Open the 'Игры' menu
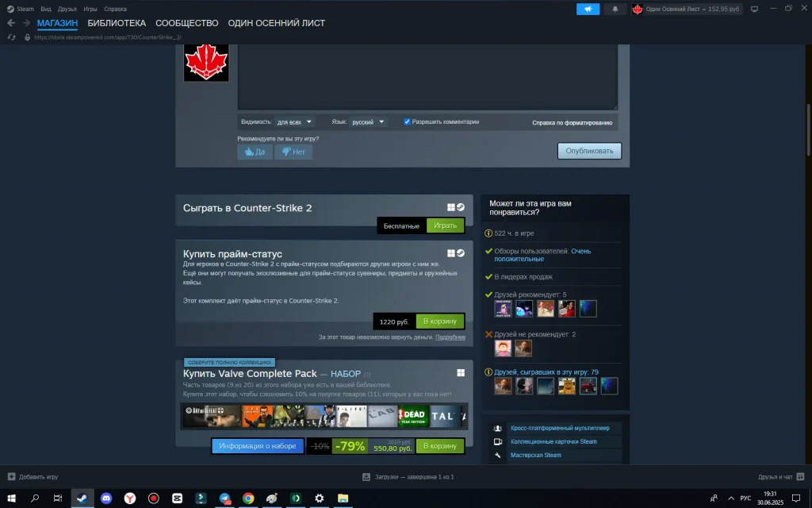 click(90, 9)
